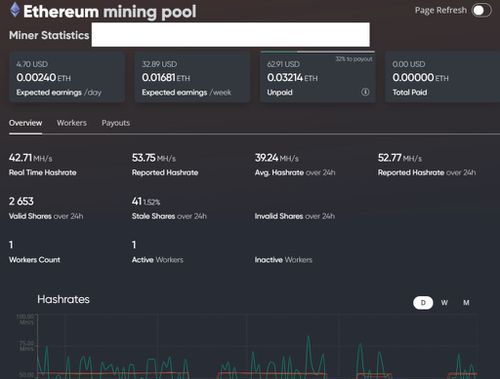Viewport: 500px width, 379px height.
Task: Click the Workers Count label
Action: click(35, 260)
